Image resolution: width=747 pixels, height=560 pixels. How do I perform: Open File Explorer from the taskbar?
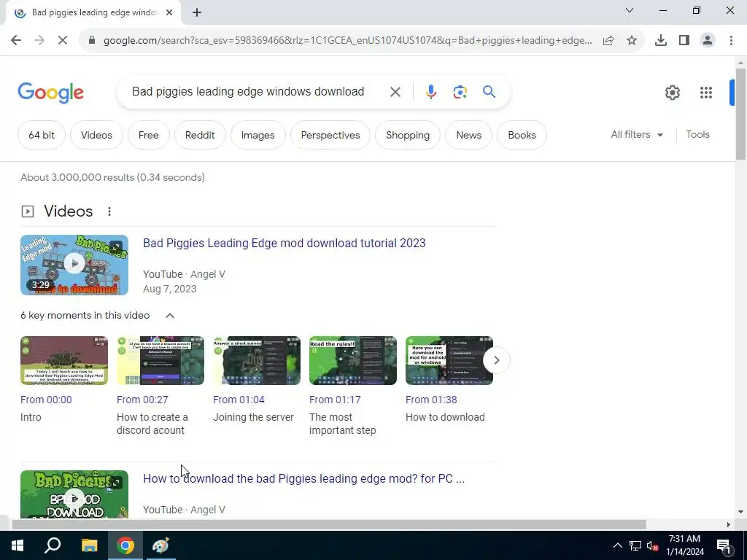89,545
